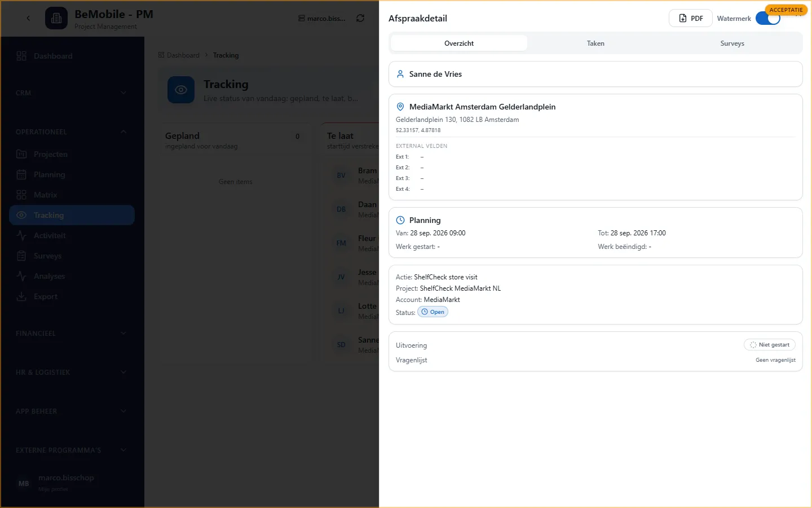The image size is (812, 508).
Task: Click the DB avatar for Daan
Action: [x=341, y=209]
